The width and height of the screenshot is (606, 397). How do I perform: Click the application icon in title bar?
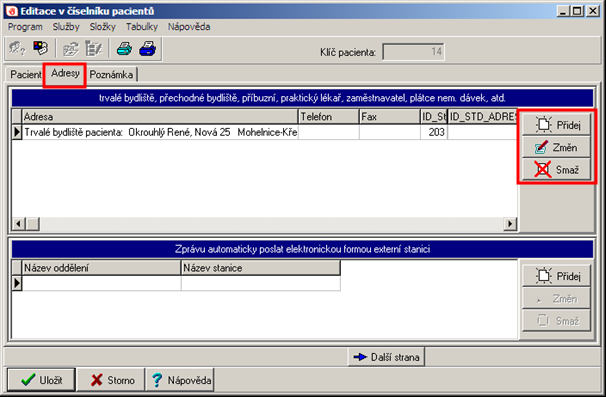click(12, 11)
